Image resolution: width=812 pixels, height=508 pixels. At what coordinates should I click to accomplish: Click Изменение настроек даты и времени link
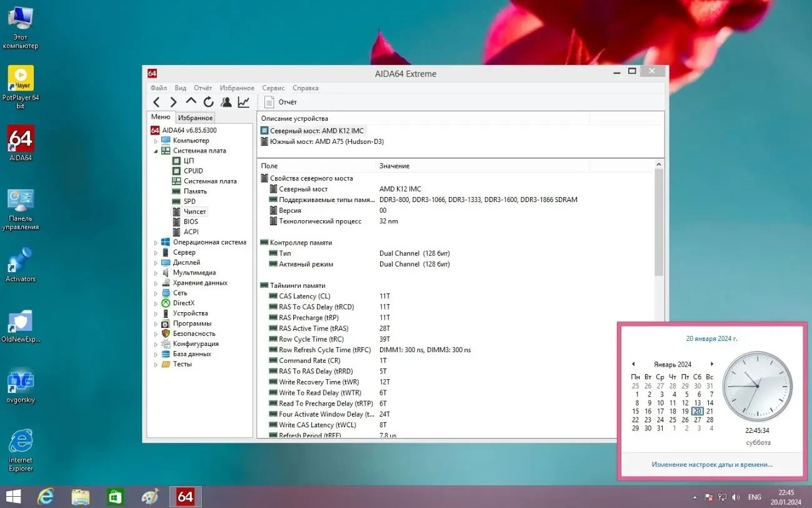coord(711,464)
